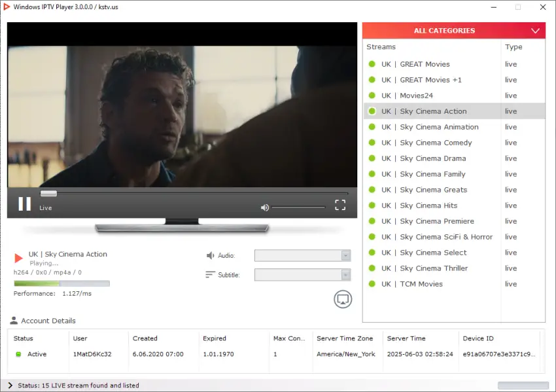Open the Subtitle dropdown
The height and width of the screenshot is (392, 556).
tap(302, 275)
